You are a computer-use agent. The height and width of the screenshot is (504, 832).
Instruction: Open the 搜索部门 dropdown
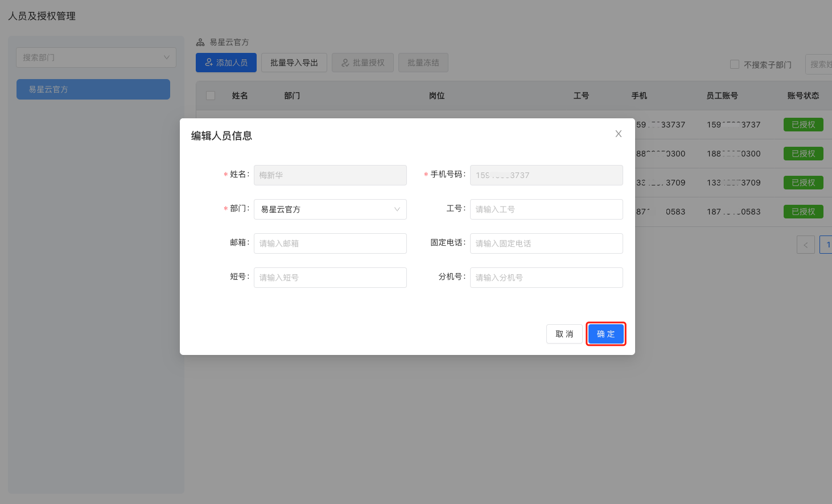pyautogui.click(x=96, y=57)
